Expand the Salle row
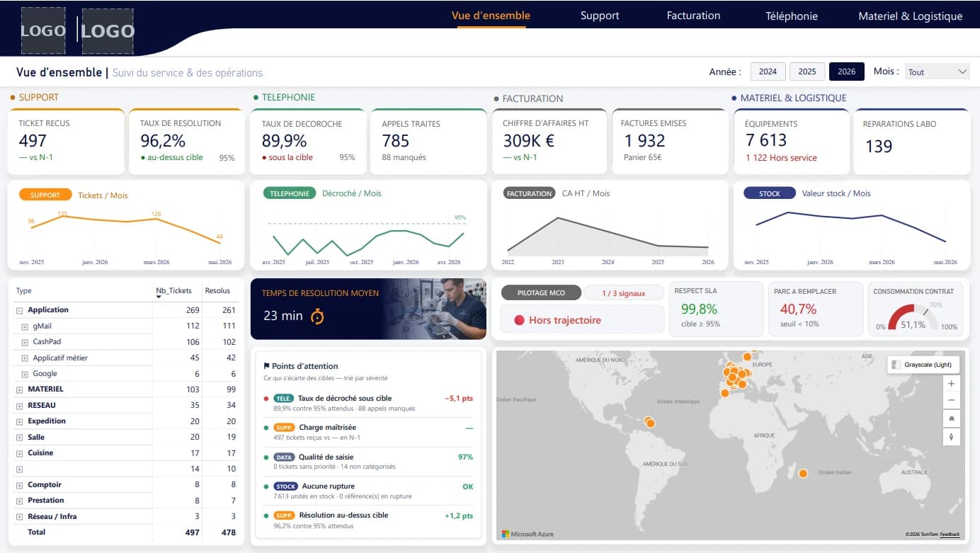 pyautogui.click(x=18, y=438)
